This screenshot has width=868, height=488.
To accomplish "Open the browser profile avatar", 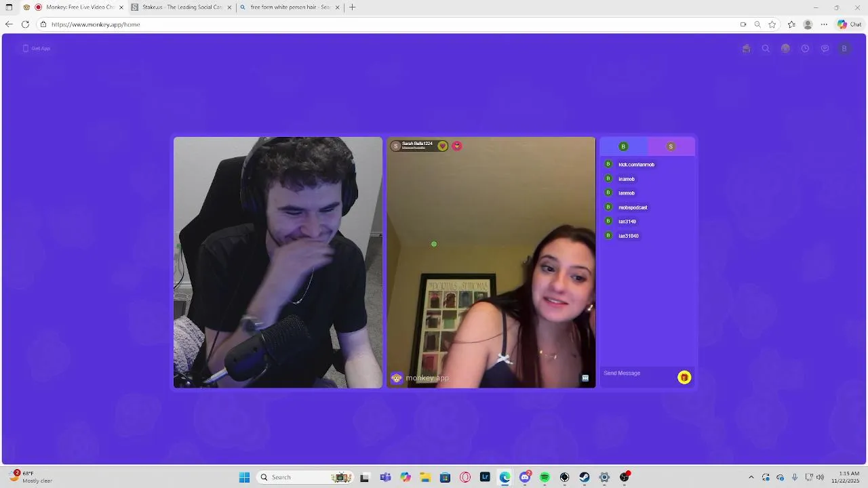I will coord(808,24).
